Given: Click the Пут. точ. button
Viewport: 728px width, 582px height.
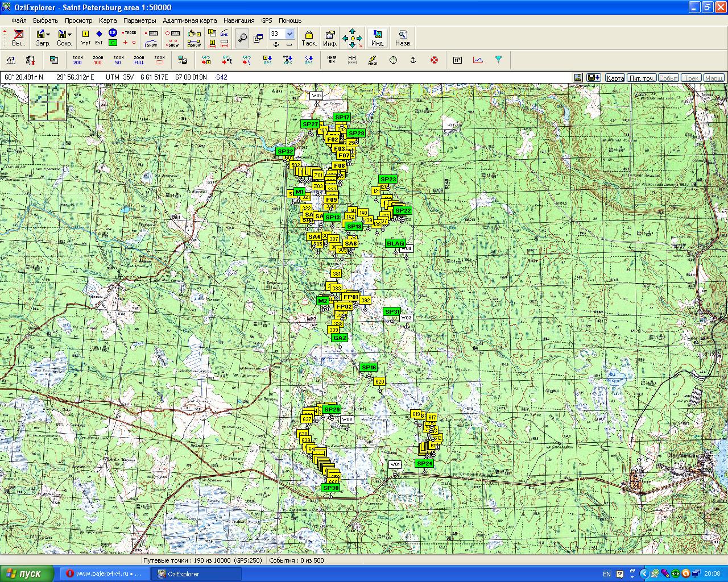Looking at the screenshot, I should pyautogui.click(x=641, y=78).
